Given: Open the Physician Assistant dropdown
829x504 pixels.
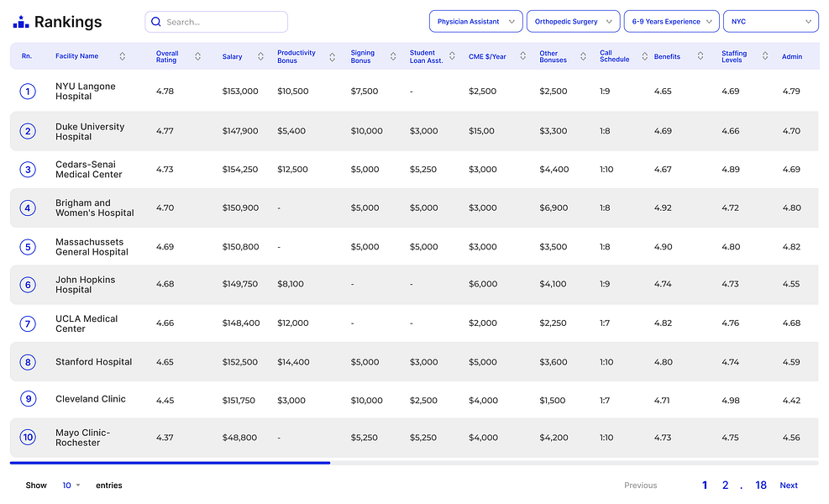Looking at the screenshot, I should (x=475, y=22).
